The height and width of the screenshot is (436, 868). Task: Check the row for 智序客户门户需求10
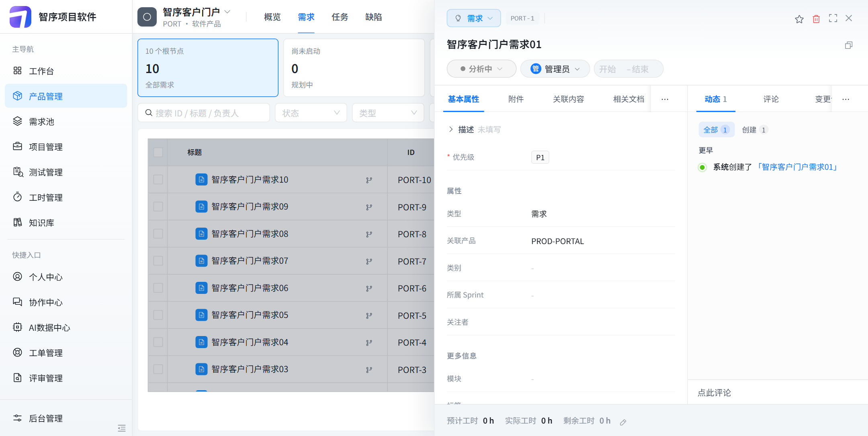158,179
